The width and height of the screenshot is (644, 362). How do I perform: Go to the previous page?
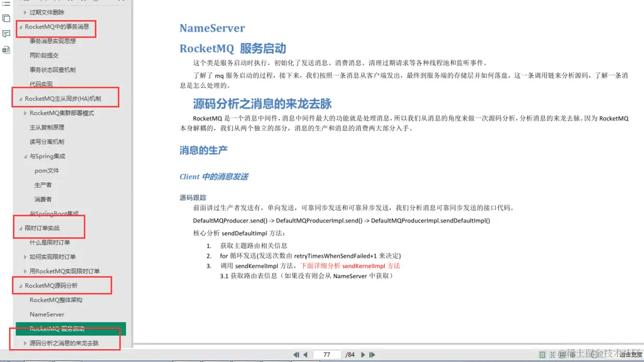point(305,355)
